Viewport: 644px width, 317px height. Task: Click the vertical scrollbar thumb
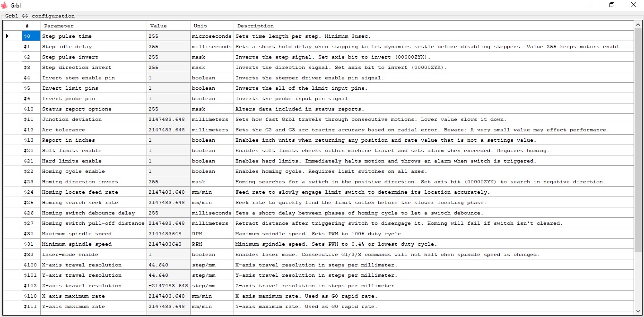click(x=638, y=140)
